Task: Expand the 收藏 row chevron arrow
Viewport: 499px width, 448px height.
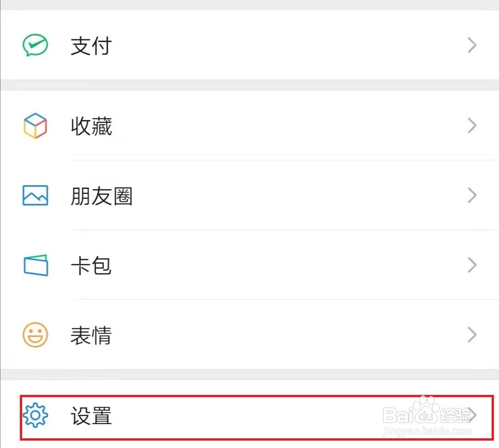Action: 472,126
